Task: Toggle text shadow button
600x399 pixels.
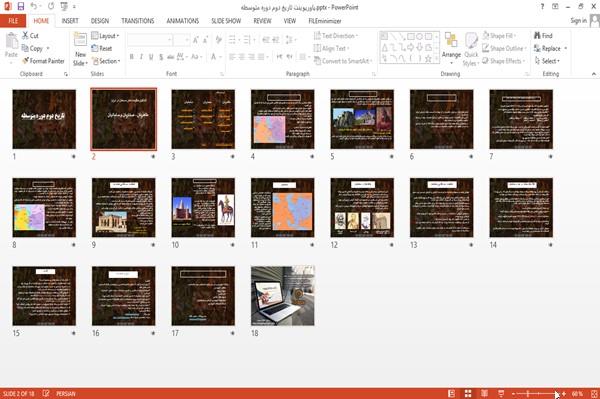Action: (x=161, y=57)
